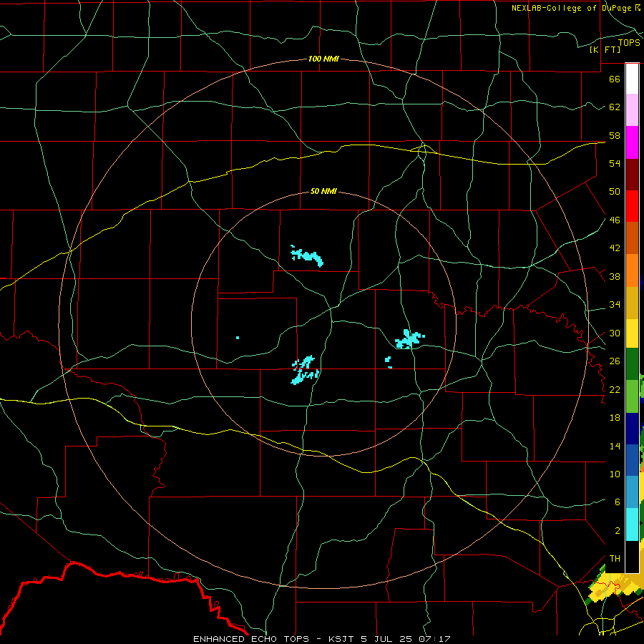This screenshot has height=644, width=644.
Task: Select the 42 value on the legend
Action: click(x=615, y=248)
